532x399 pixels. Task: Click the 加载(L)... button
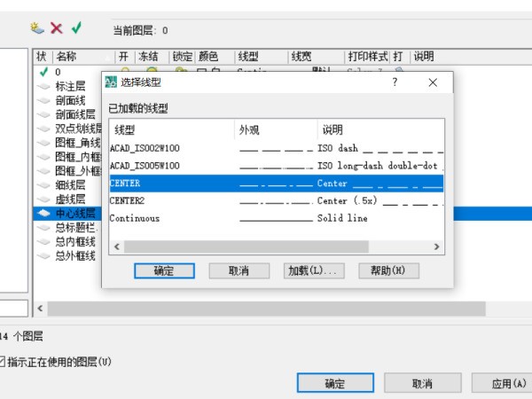[314, 270]
